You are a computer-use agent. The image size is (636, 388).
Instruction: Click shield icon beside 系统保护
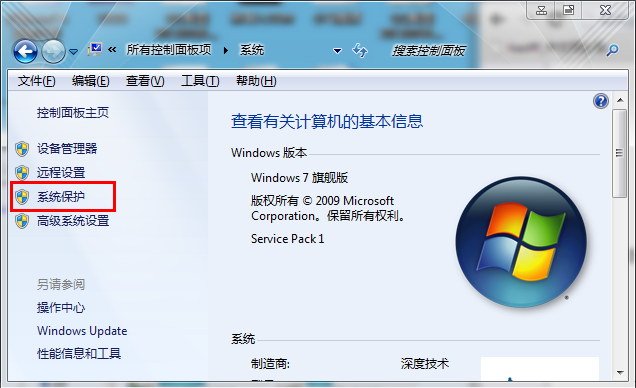click(x=22, y=197)
